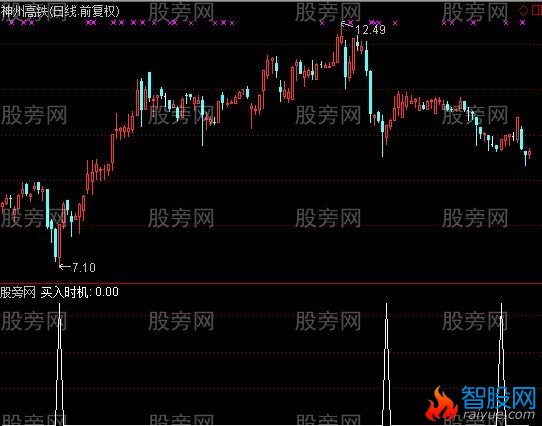The width and height of the screenshot is (542, 426).
Task: Click the chart title 神州高铁(日线.前复权)
Action: coord(60,11)
